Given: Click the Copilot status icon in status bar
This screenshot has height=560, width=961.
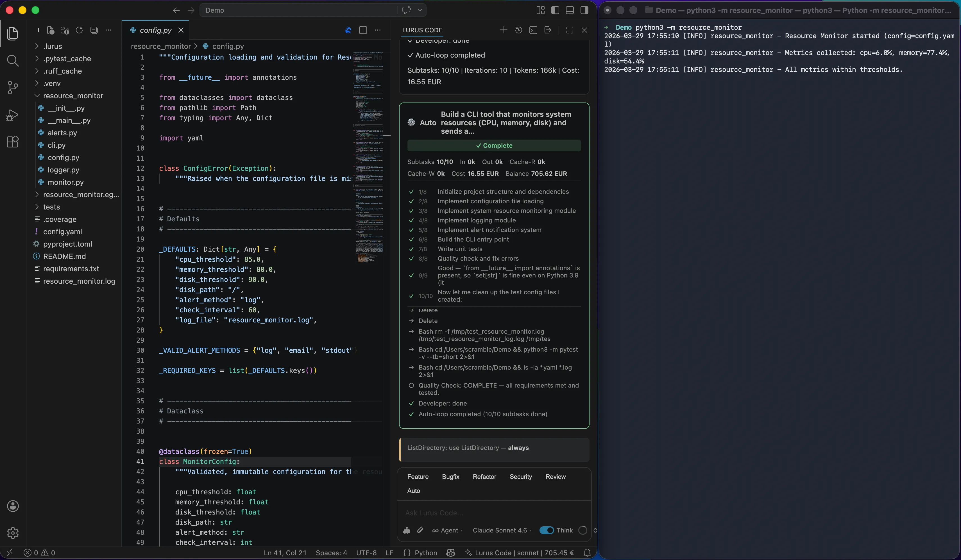Looking at the screenshot, I should 451,553.
